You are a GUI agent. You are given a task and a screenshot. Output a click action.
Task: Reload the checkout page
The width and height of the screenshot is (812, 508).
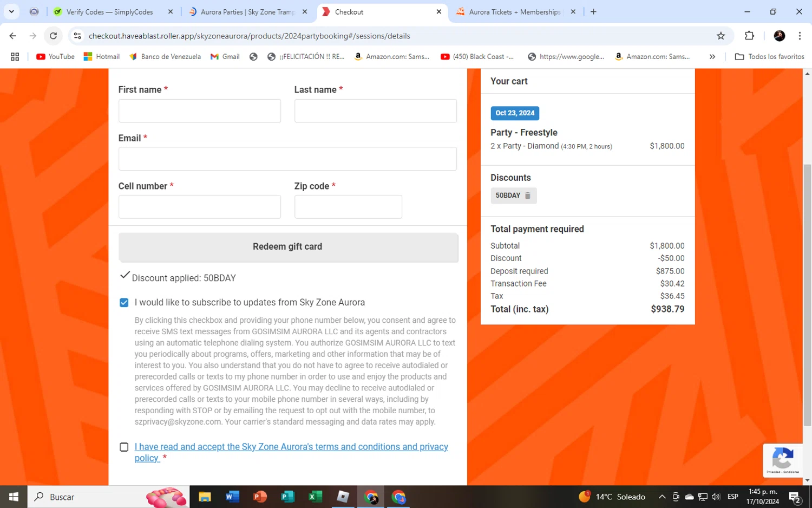[x=53, y=36]
